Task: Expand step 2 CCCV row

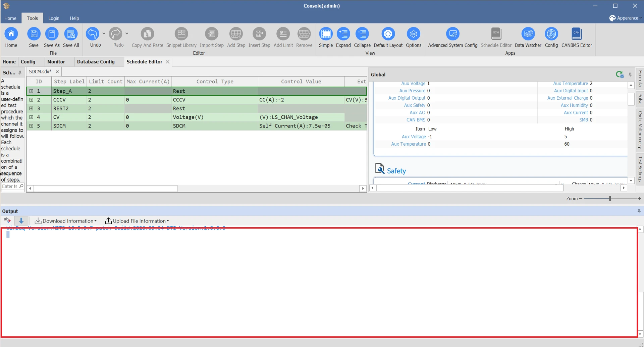Action: click(x=31, y=100)
